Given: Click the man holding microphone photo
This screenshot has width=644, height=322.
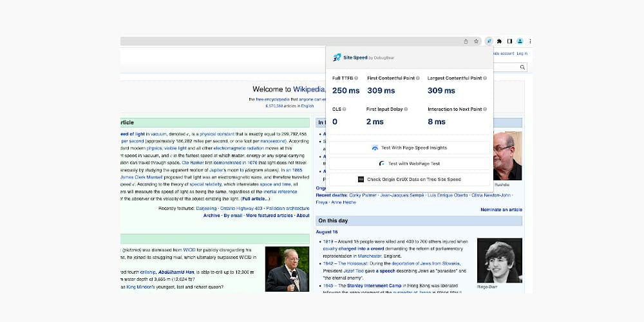Looking at the screenshot, I should [x=287, y=269].
